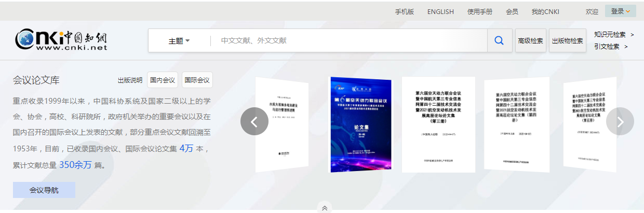Show previous proceedings with left carousel arrow
The height and width of the screenshot is (213, 644).
254,122
